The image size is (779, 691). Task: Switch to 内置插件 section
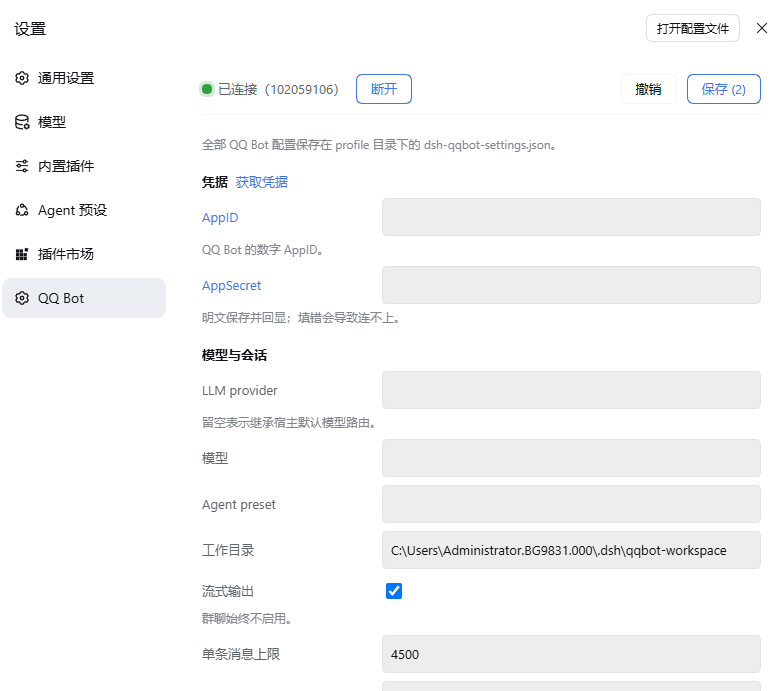coord(84,166)
